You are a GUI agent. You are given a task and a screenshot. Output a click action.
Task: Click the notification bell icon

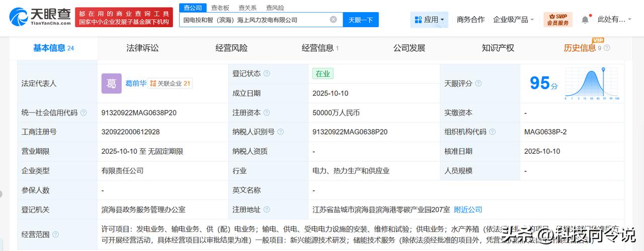point(585,20)
